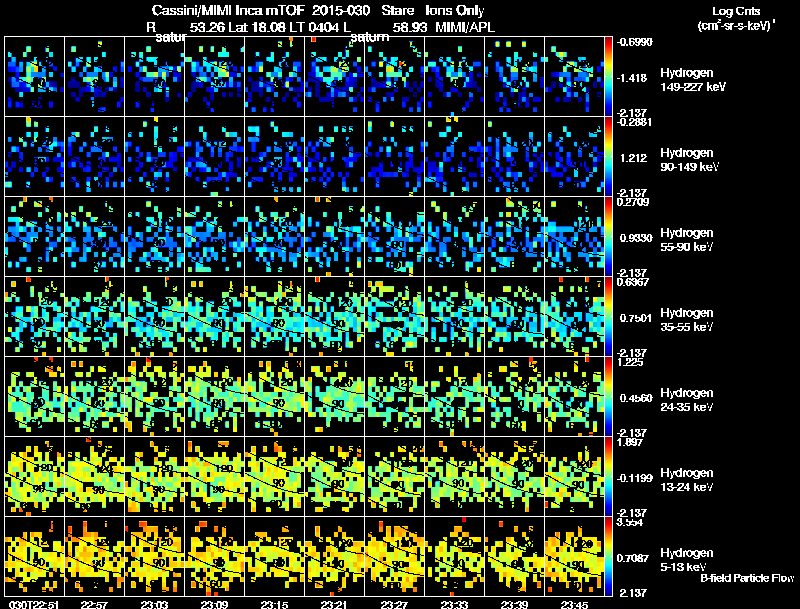Open the 24-35 keV panel at 23:39

coord(514,396)
